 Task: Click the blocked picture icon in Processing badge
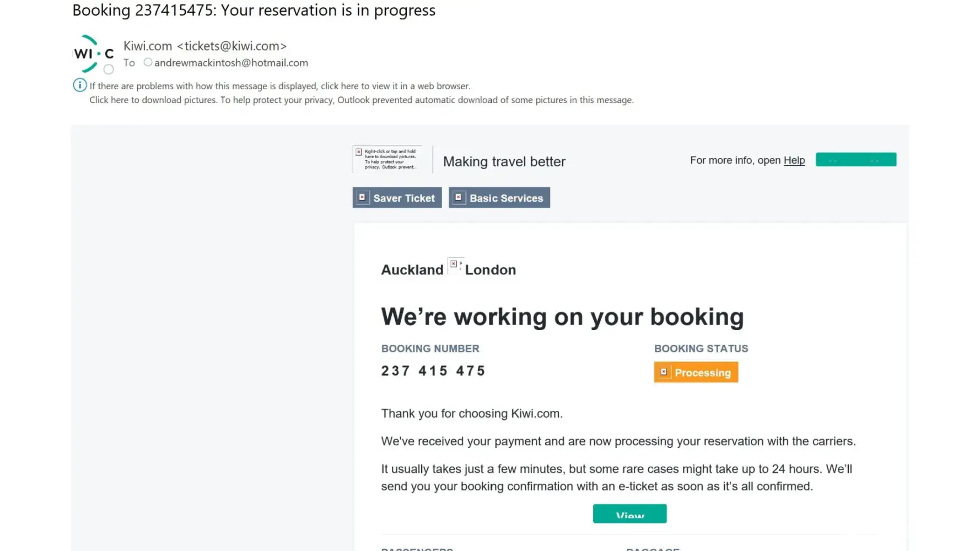point(664,372)
